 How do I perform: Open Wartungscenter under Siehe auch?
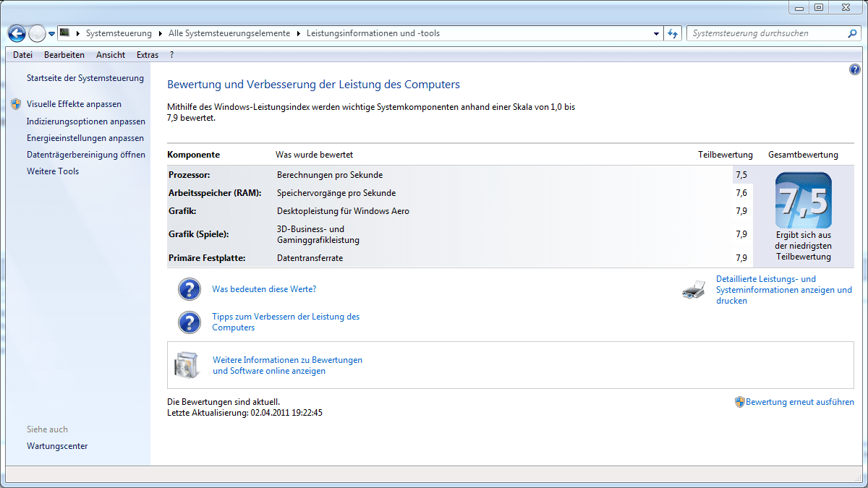pyautogui.click(x=57, y=446)
